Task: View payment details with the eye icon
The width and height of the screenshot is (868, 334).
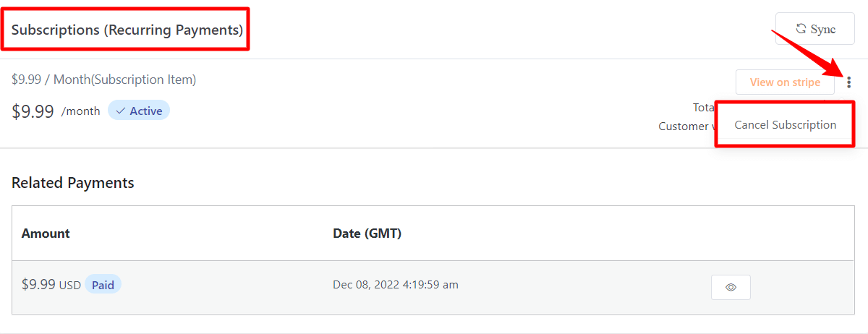Action: 731,287
